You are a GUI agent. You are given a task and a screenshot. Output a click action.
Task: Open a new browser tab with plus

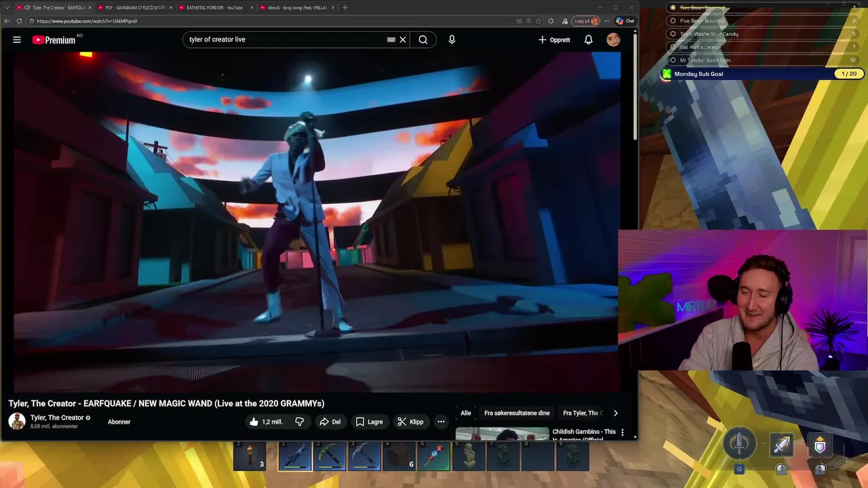pyautogui.click(x=345, y=7)
